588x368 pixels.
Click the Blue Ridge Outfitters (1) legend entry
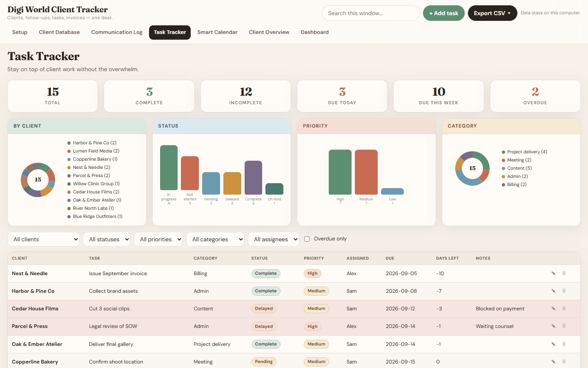[95, 217]
